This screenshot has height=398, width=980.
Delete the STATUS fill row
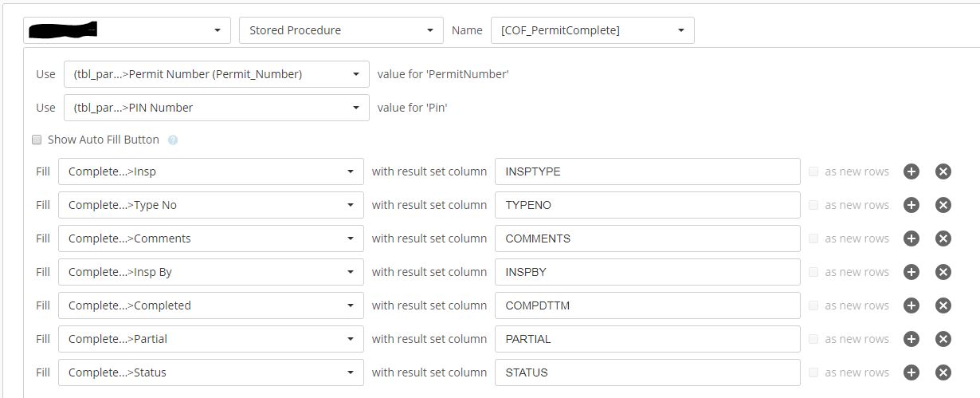coord(943,372)
